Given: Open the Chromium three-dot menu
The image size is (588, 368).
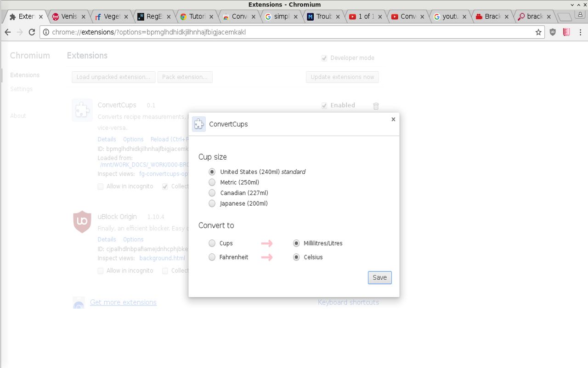Looking at the screenshot, I should point(580,32).
